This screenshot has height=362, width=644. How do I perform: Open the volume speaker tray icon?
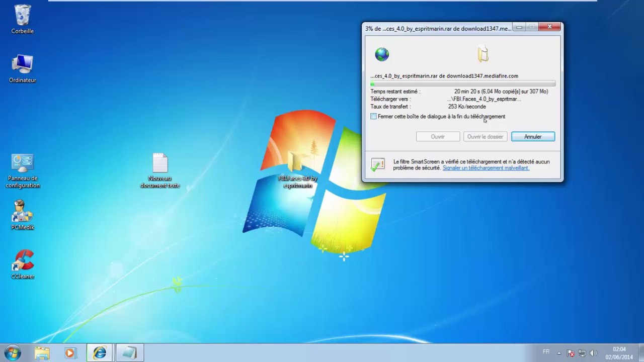(593, 353)
